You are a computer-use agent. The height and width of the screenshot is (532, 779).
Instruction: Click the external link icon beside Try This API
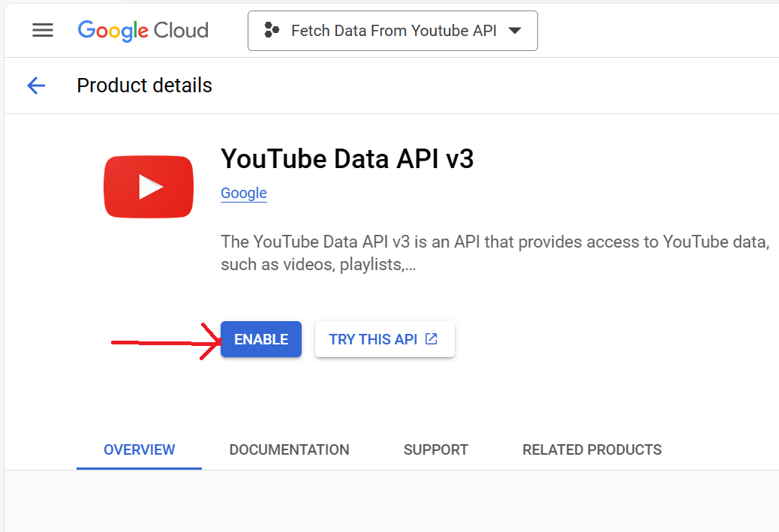[x=432, y=339]
